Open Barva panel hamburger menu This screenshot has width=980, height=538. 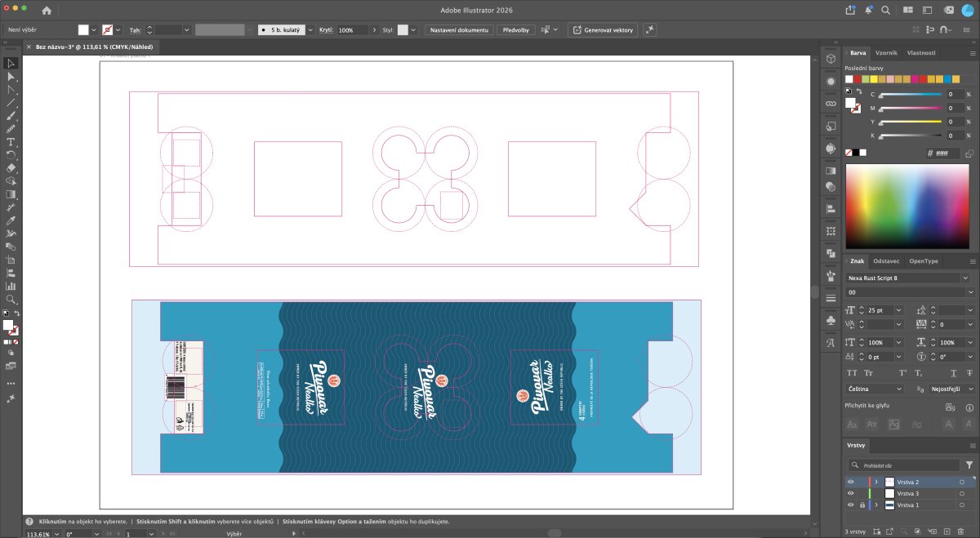click(x=972, y=52)
